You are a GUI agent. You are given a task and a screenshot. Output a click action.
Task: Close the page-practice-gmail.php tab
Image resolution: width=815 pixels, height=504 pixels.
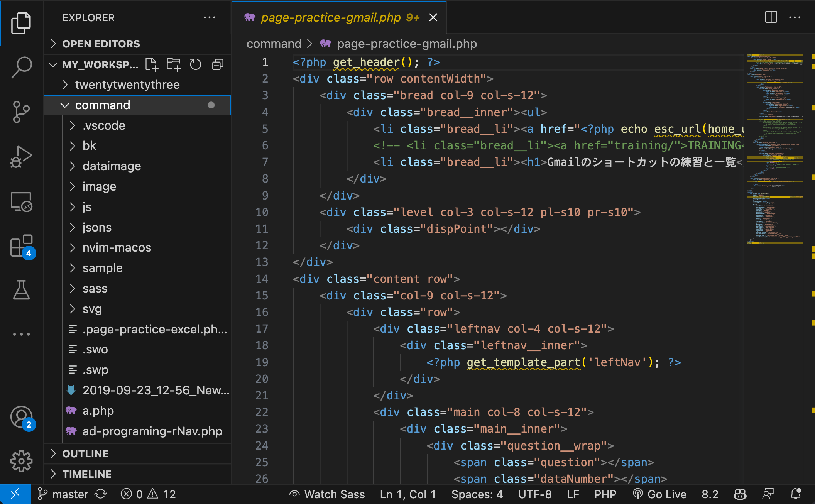pos(433,17)
